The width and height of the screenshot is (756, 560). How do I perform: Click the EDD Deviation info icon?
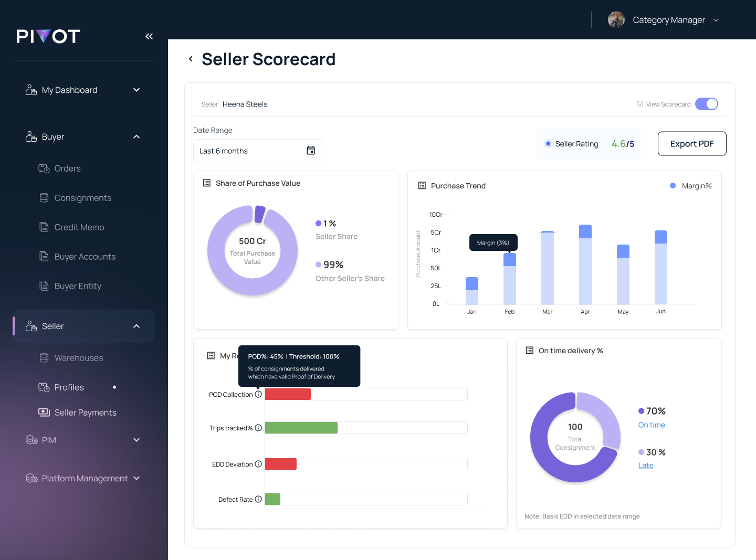(258, 464)
